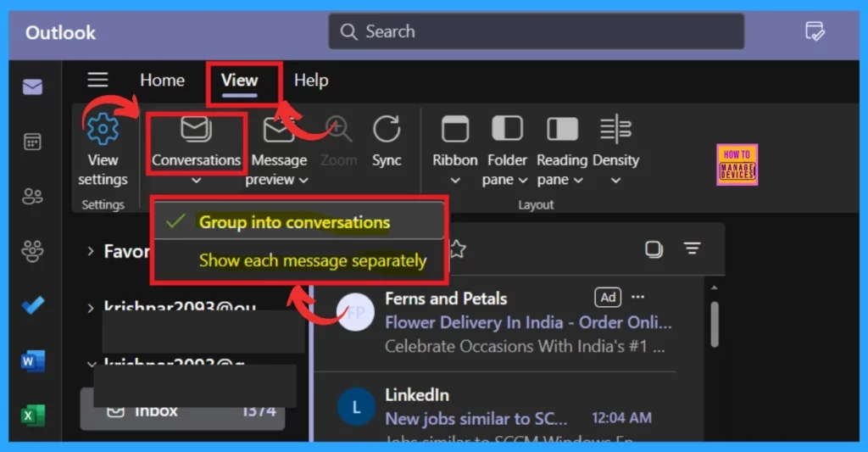
Task: Click the 12:04 AM timestamp
Action: point(621,418)
